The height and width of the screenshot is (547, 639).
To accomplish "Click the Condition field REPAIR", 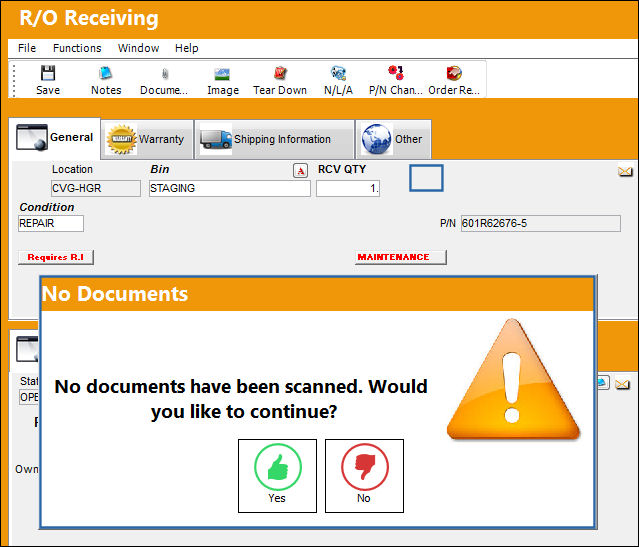I will (x=51, y=223).
